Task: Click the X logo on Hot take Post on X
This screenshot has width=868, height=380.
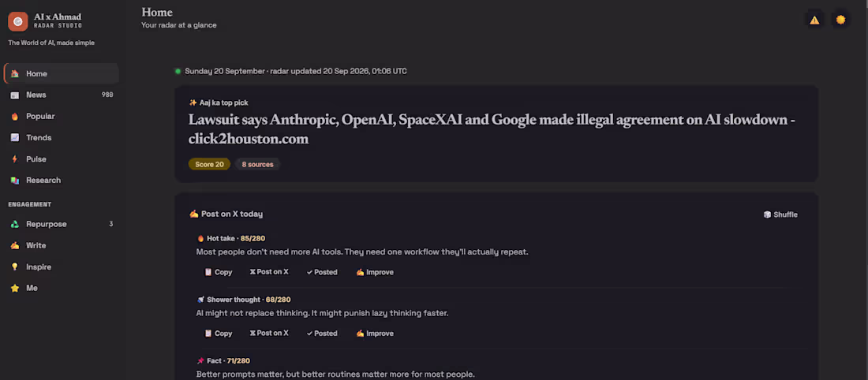Action: [x=253, y=272]
